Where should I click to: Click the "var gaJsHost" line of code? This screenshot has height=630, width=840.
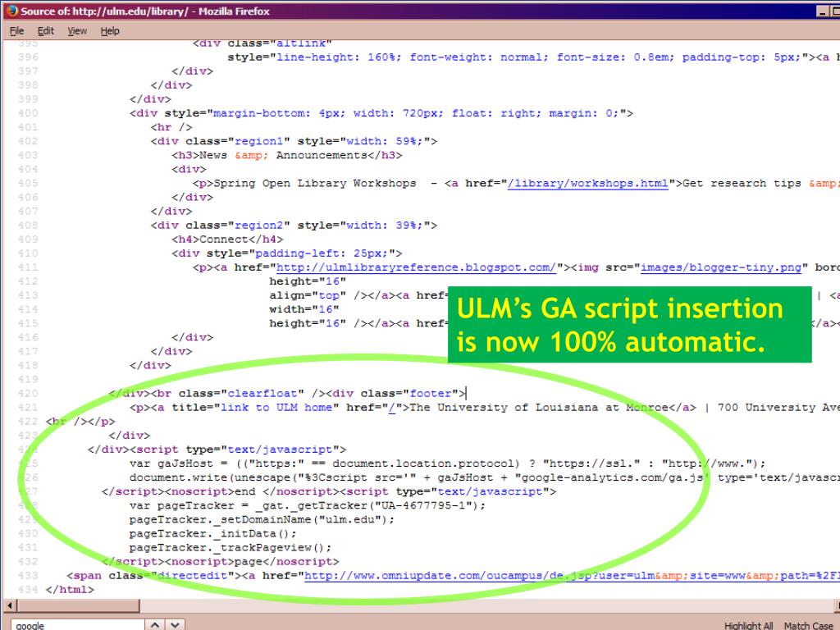pyautogui.click(x=447, y=463)
